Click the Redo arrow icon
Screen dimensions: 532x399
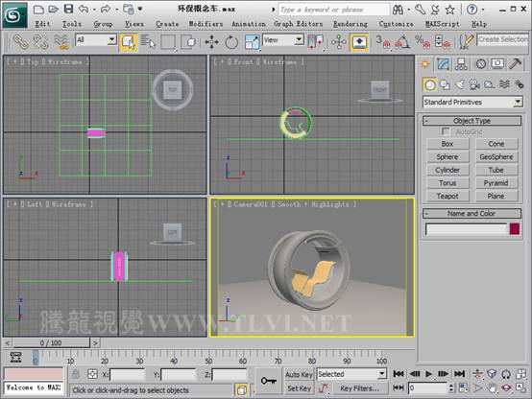[x=106, y=10]
